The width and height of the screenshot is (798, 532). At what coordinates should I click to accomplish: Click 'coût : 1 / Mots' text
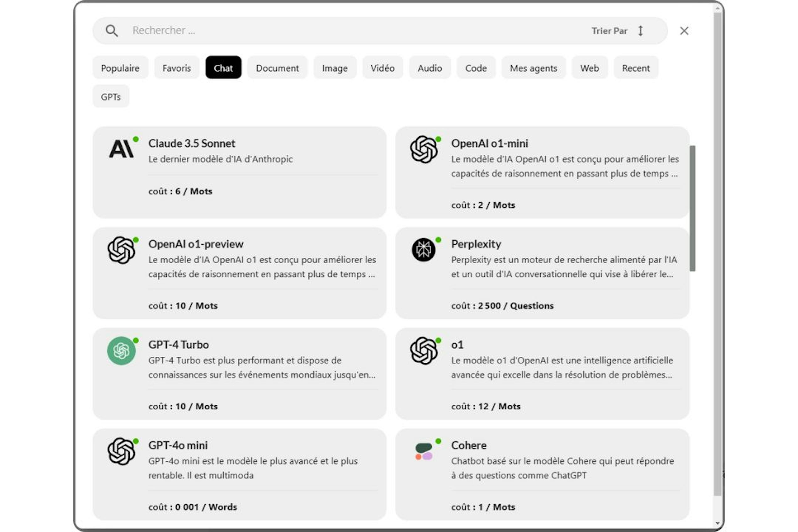coord(483,507)
